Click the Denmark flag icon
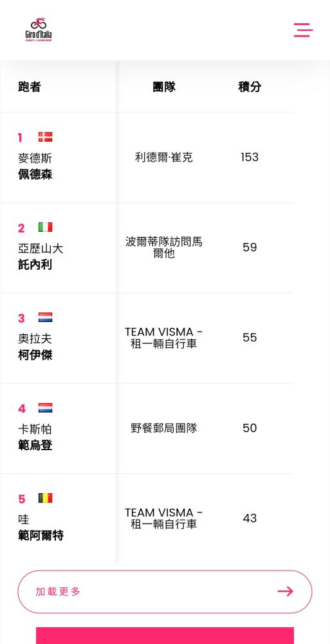This screenshot has width=330, height=644. 46,137
